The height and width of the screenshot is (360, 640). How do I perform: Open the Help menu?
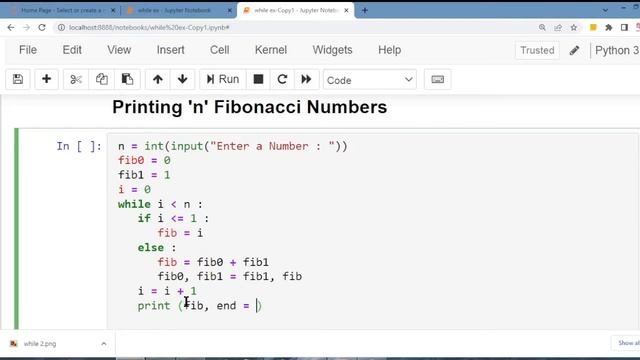(389, 50)
